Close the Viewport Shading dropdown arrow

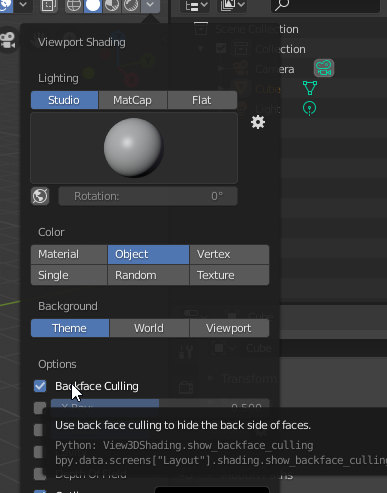(x=150, y=5)
